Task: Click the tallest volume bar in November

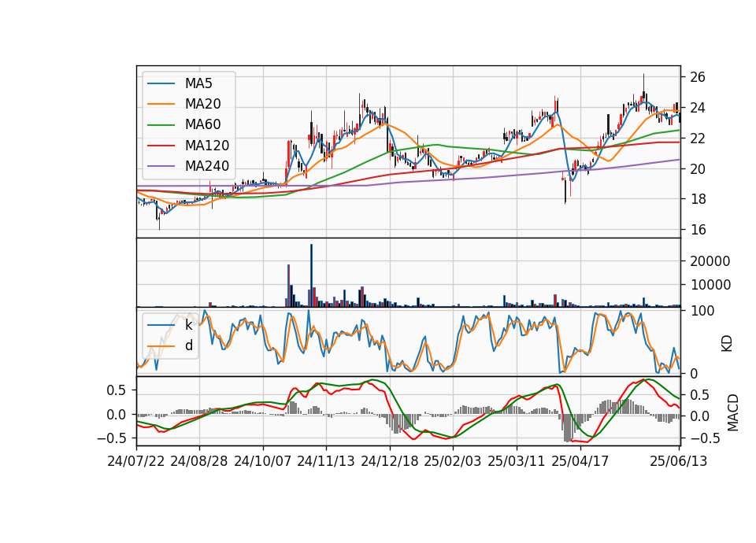Action: click(311, 275)
